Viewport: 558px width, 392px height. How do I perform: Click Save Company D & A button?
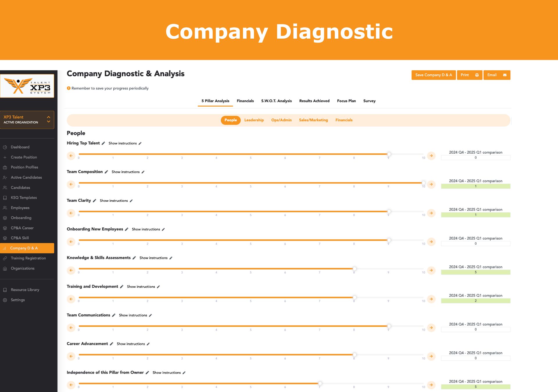(x=434, y=75)
